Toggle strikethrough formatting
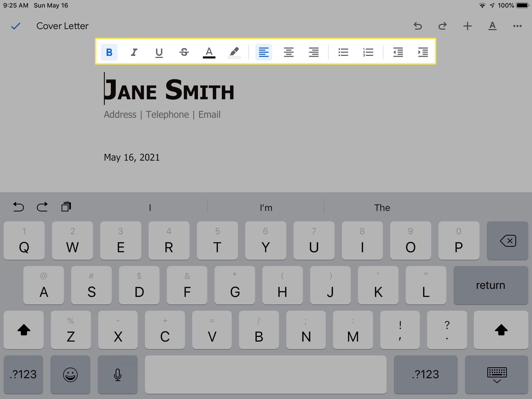Image resolution: width=532 pixels, height=399 pixels. coord(184,52)
